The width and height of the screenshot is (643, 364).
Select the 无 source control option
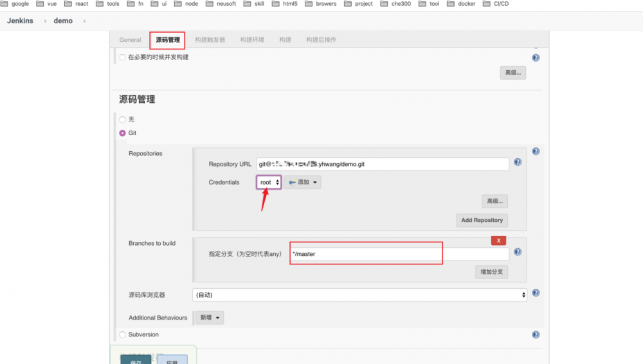[122, 120]
